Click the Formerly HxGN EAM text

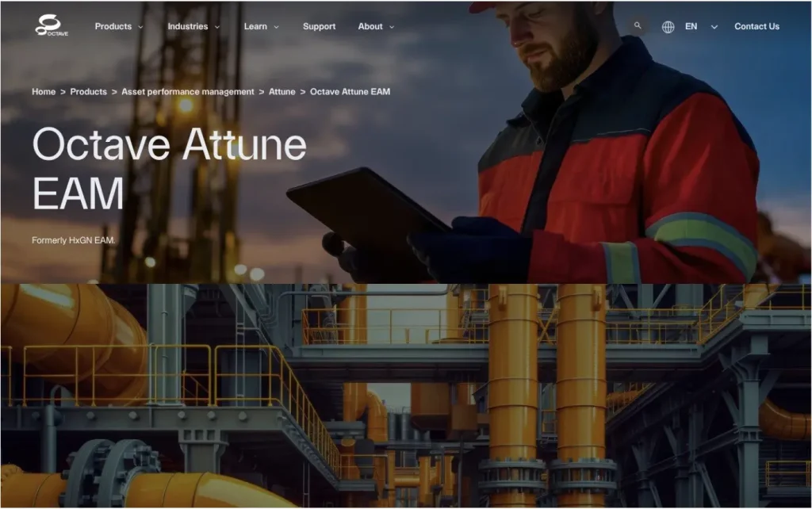[x=74, y=240]
